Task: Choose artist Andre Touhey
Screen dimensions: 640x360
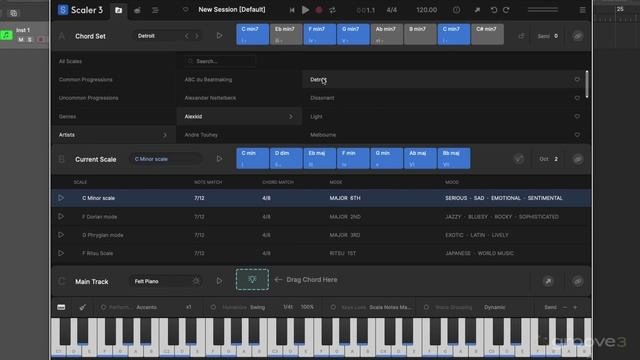Action: (201, 135)
